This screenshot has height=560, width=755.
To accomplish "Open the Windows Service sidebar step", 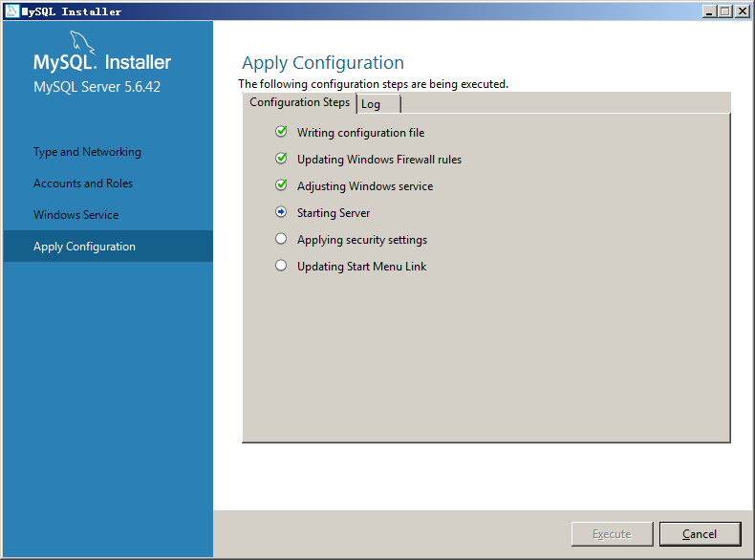I will pyautogui.click(x=76, y=215).
